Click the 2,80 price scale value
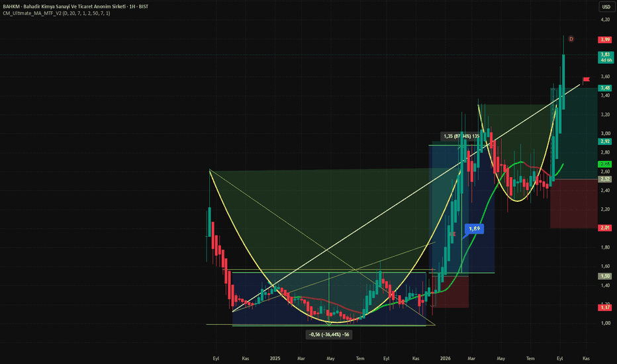The height and width of the screenshot is (364, 617). click(x=605, y=152)
